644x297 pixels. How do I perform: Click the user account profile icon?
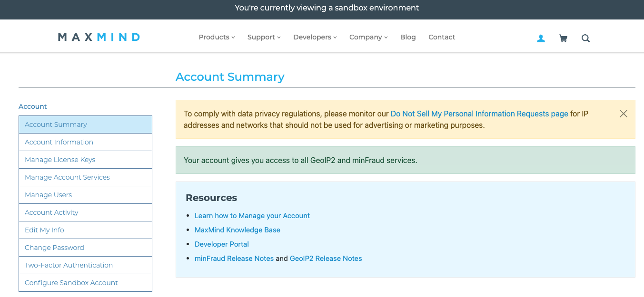[x=541, y=38]
